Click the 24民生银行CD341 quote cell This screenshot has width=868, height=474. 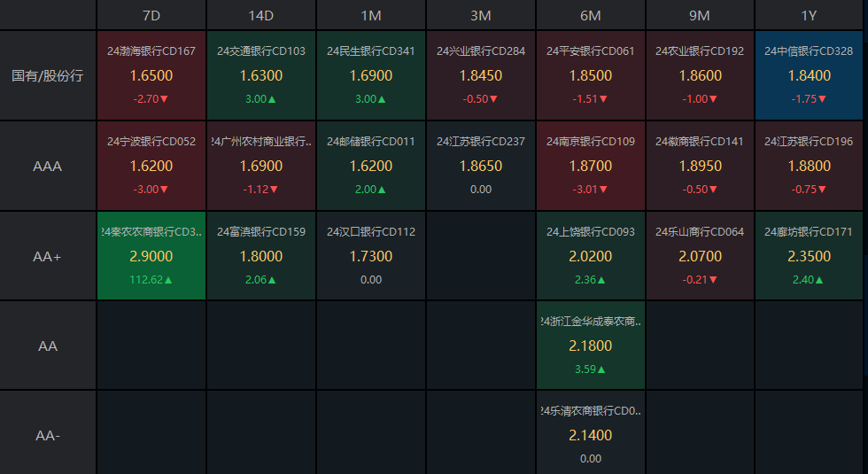coord(371,75)
